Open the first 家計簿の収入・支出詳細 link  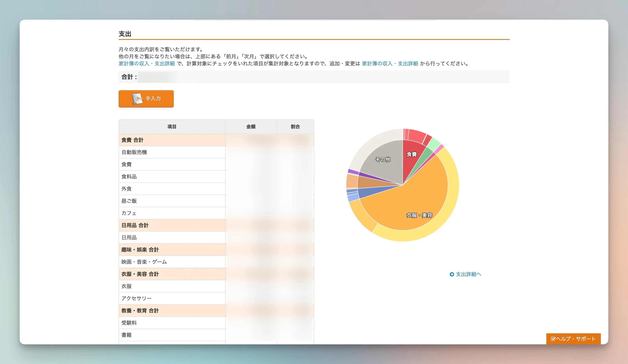147,64
